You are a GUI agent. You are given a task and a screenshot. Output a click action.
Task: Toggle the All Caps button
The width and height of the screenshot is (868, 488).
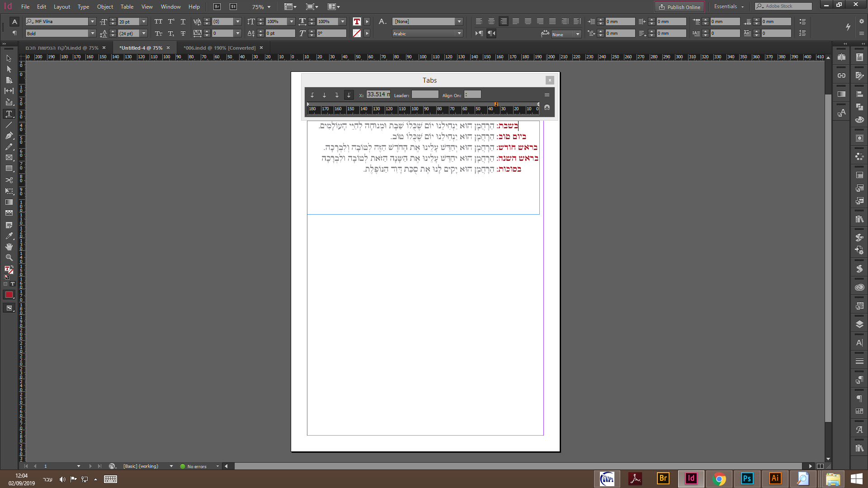tap(158, 22)
